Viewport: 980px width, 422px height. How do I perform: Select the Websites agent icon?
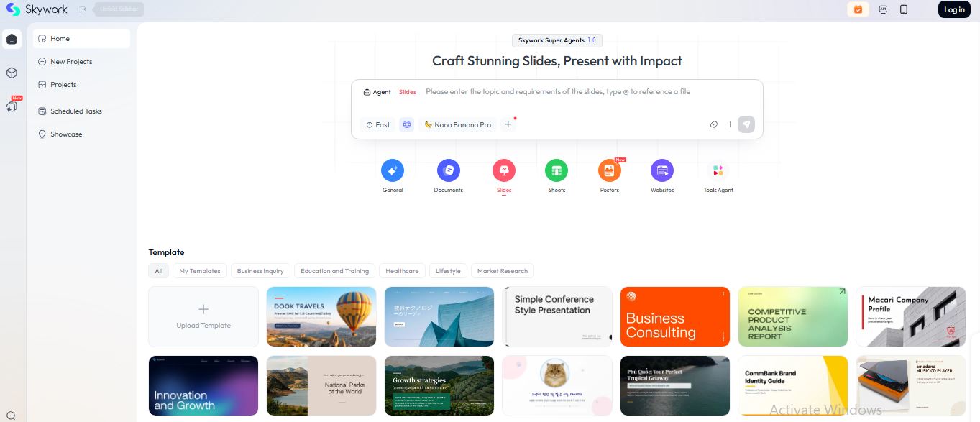[x=662, y=171]
